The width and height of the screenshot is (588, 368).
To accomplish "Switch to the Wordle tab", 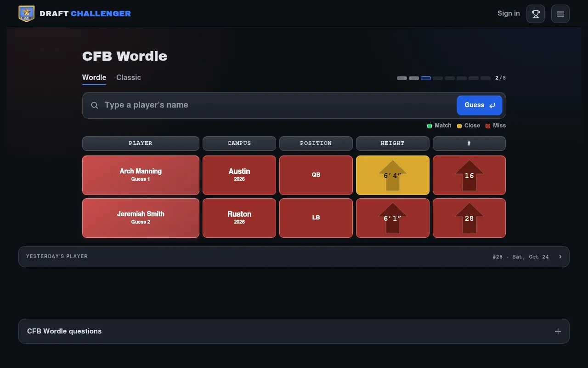I will tap(94, 78).
